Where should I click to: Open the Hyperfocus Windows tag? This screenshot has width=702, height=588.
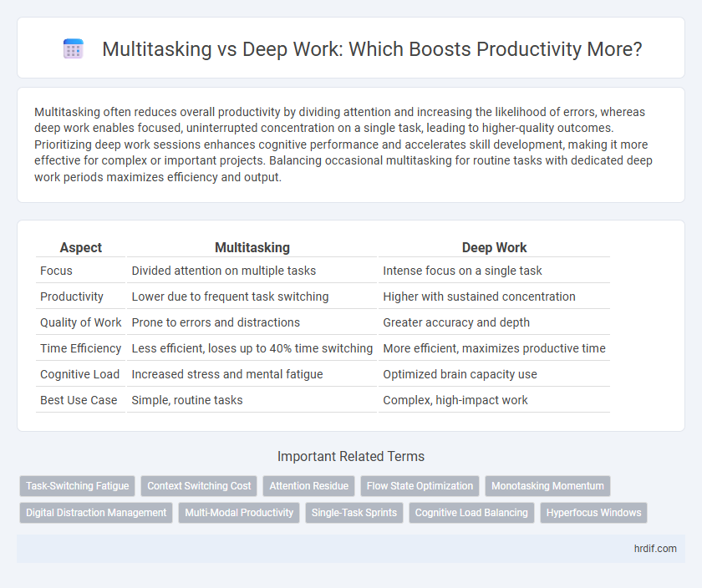point(593,513)
